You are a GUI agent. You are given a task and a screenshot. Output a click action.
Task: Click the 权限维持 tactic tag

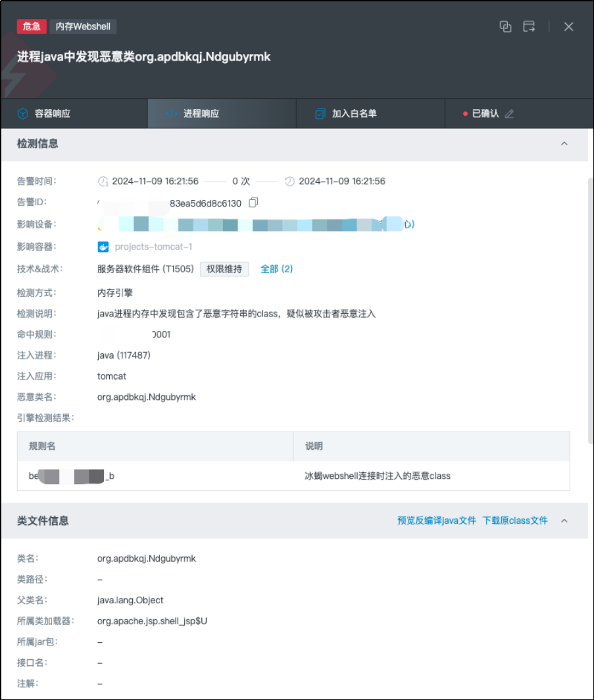click(x=224, y=269)
